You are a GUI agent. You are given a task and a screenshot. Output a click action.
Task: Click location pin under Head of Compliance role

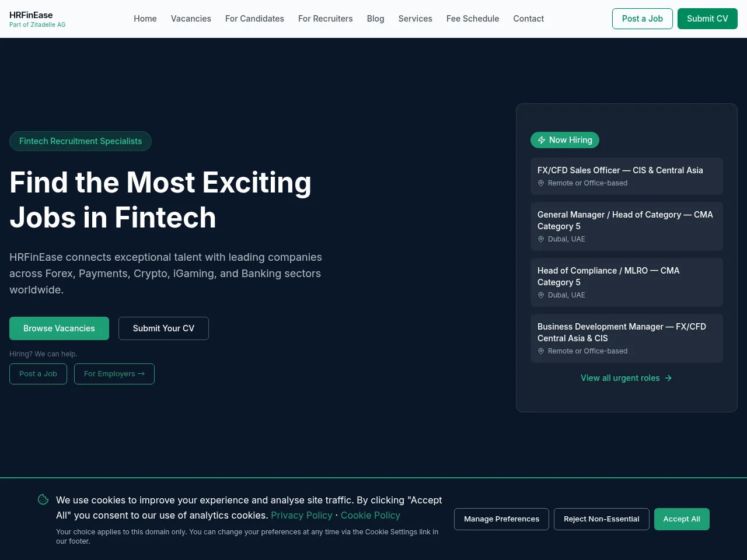[541, 295]
